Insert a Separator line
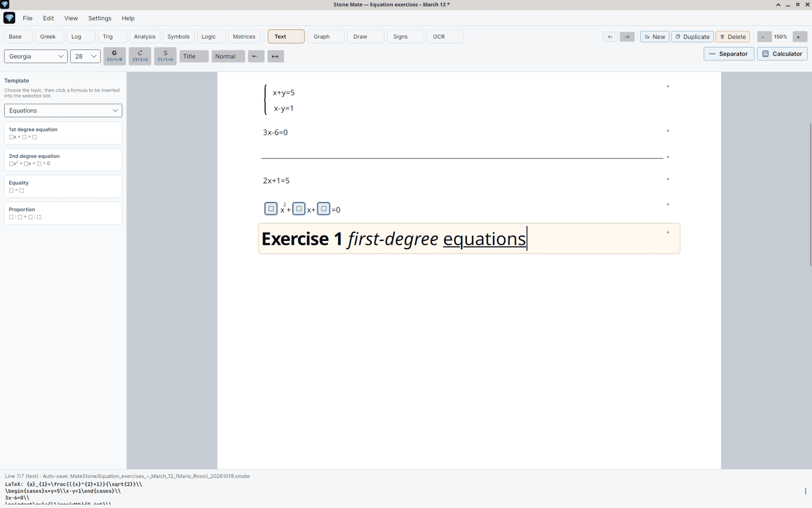The image size is (812, 508). [x=728, y=54]
